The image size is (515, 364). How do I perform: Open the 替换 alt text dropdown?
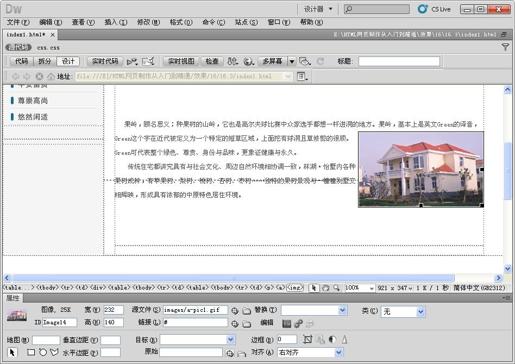pyautogui.click(x=343, y=310)
